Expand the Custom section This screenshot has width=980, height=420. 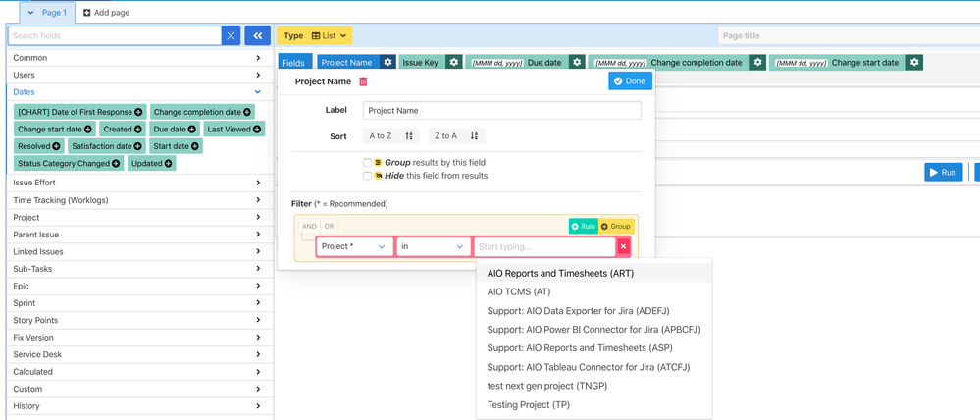140,389
